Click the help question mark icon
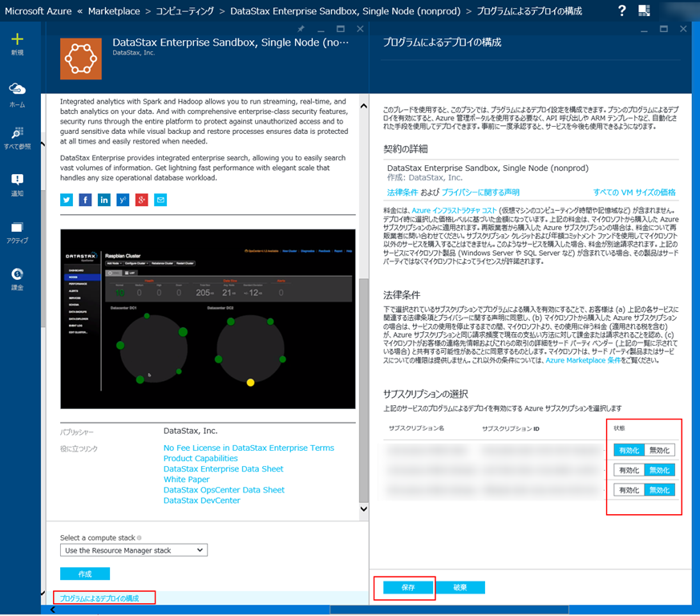This screenshot has height=616, width=700. point(622,10)
